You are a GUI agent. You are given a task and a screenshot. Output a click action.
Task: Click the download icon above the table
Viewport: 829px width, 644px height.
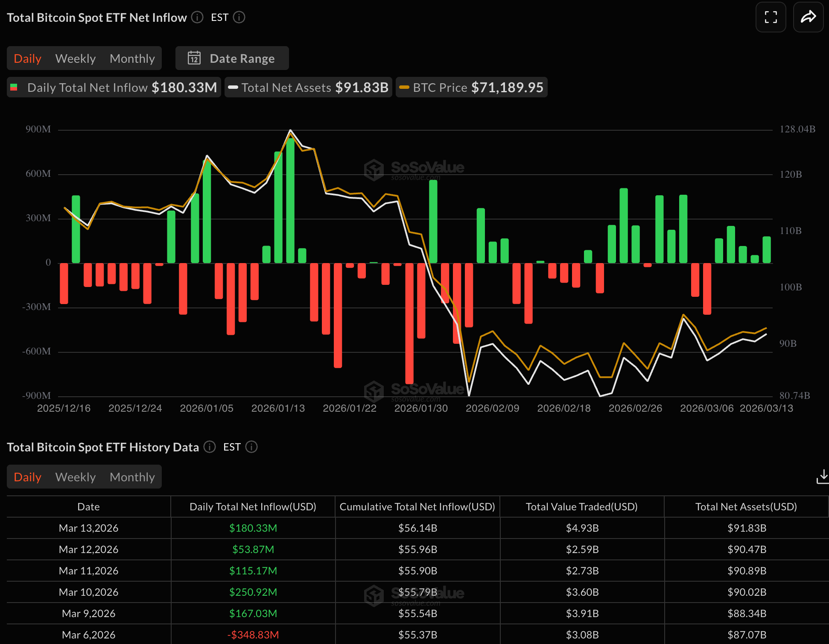(x=823, y=476)
